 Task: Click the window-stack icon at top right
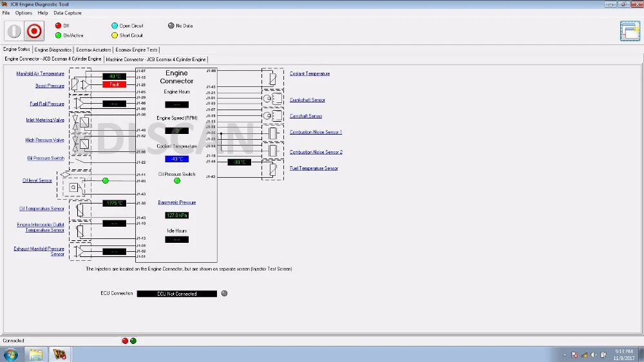click(630, 31)
